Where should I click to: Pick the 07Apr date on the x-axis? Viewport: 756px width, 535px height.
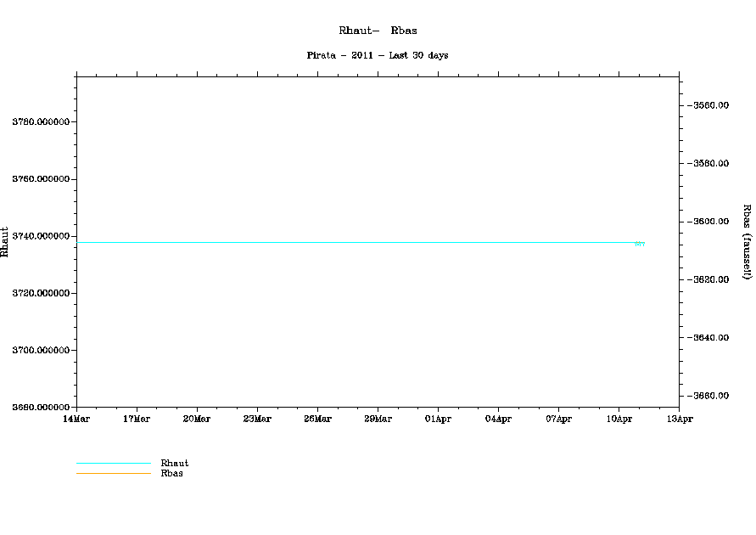[x=558, y=419]
